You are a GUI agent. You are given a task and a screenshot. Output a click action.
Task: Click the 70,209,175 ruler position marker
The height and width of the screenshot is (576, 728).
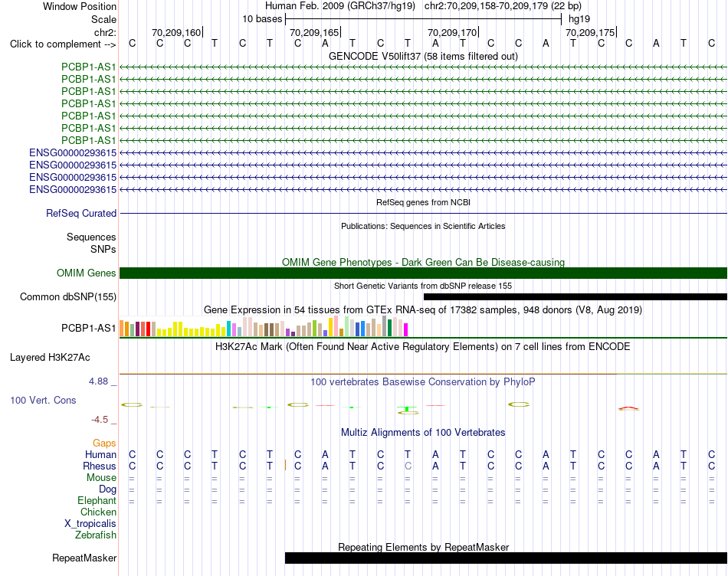(x=591, y=32)
